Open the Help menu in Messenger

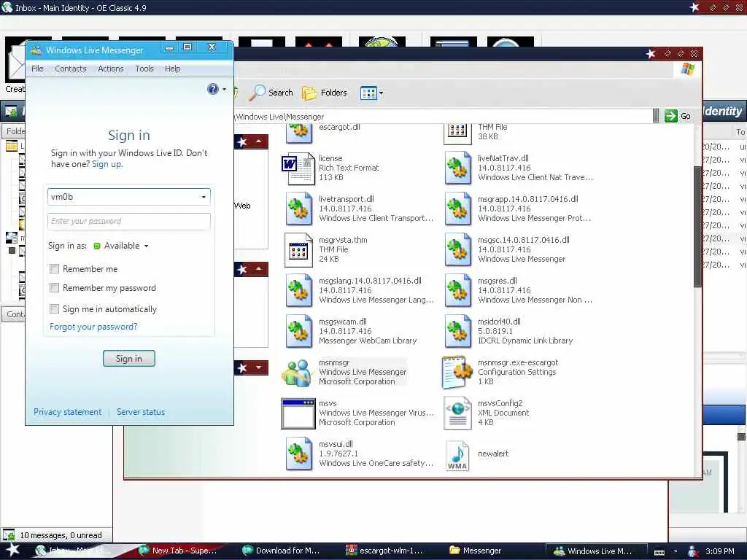pos(172,69)
